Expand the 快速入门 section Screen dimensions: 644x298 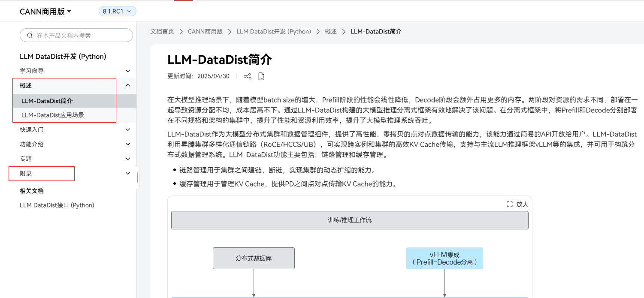pos(128,129)
